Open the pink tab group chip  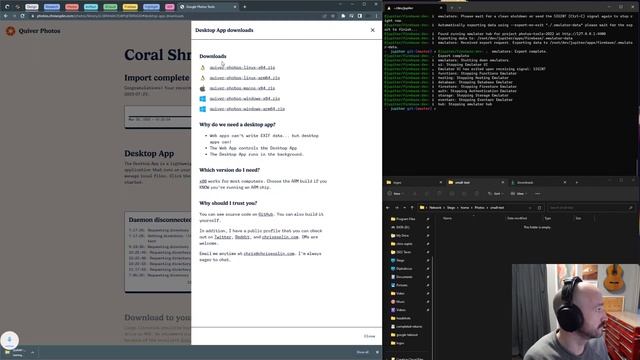(169, 7)
